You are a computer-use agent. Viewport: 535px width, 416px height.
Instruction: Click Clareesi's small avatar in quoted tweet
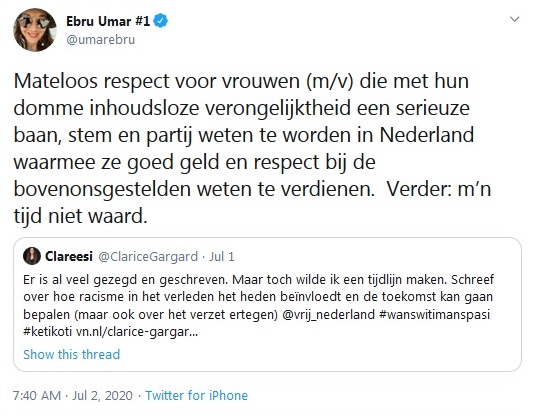[x=32, y=256]
